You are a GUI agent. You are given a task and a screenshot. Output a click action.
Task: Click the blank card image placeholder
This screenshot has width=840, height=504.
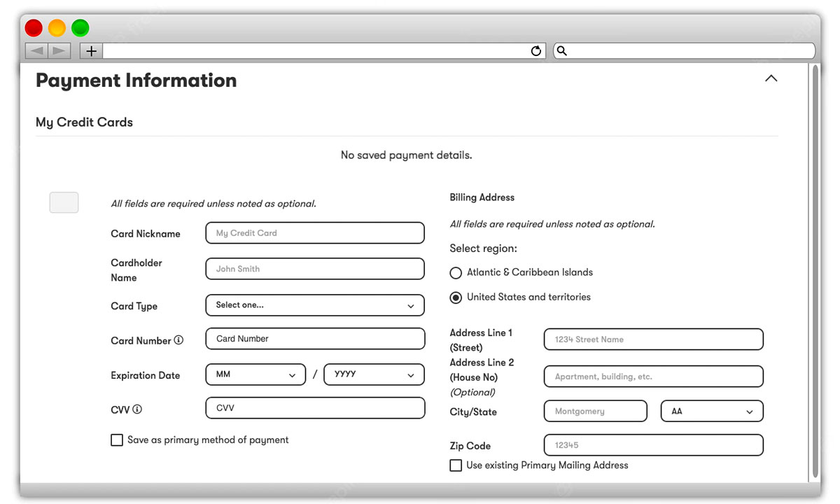point(64,202)
